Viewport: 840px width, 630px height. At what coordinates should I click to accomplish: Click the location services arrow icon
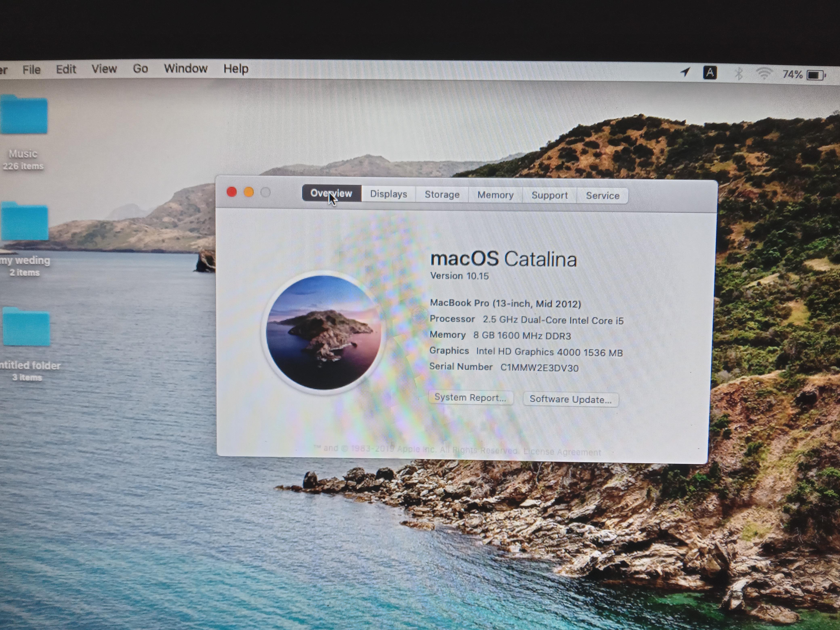685,72
